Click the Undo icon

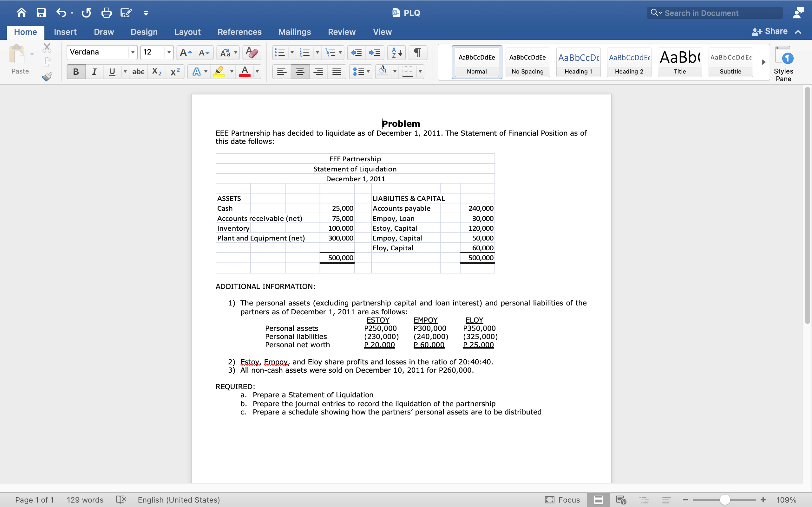click(61, 12)
